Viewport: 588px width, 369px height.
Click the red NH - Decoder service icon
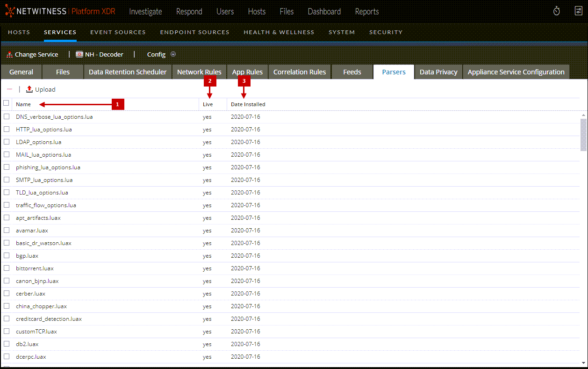coord(79,55)
